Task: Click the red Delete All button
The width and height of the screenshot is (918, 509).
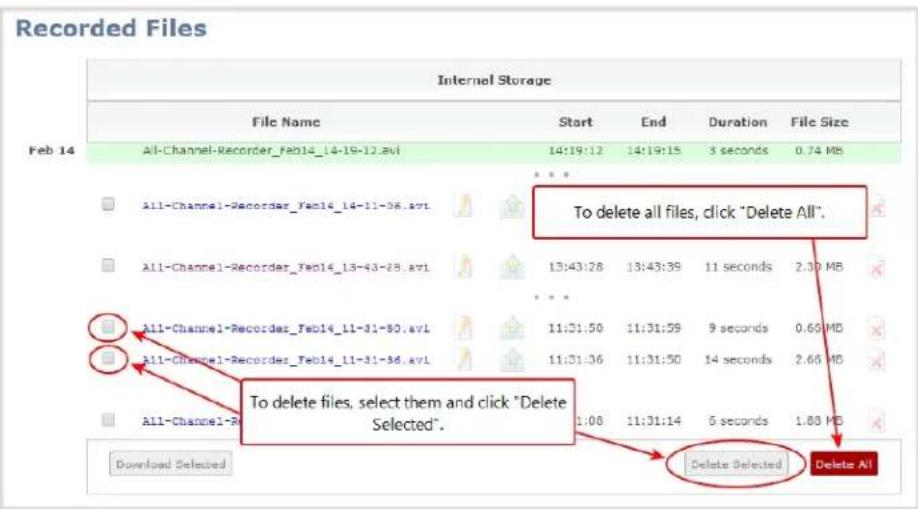Action: 844,464
